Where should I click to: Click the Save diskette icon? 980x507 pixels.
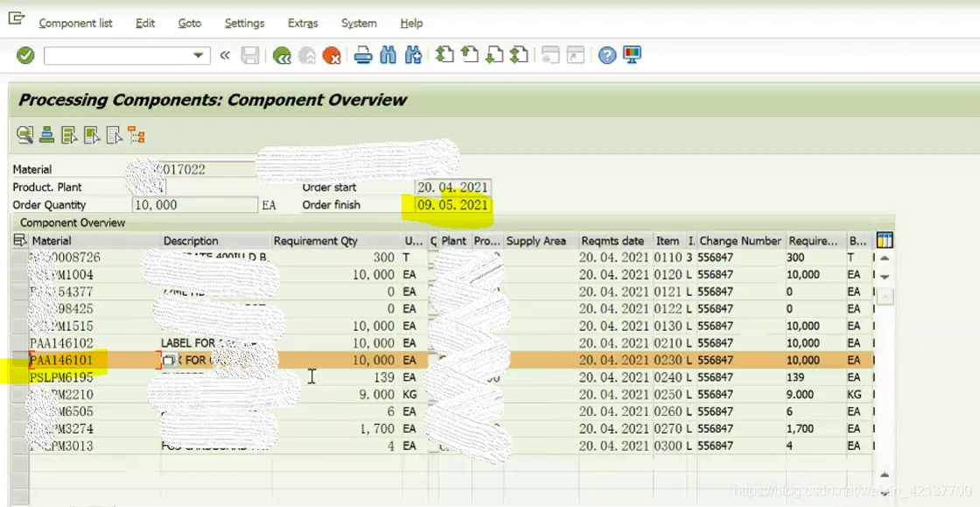pyautogui.click(x=250, y=56)
